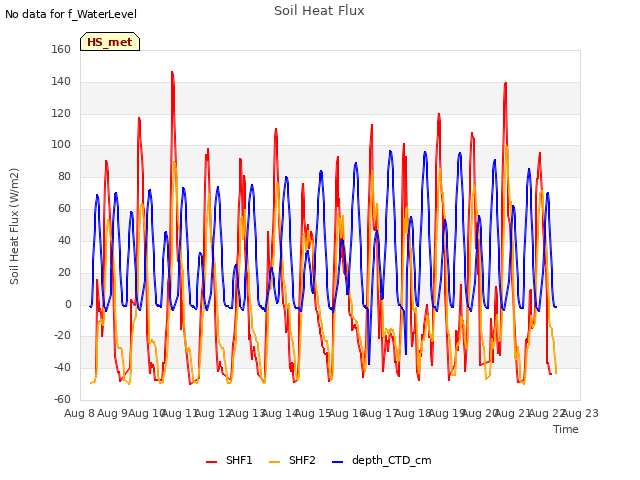Viewport: 640px width, 480px height.
Task: Click the -20 y-axis tick label
Action: point(62,336)
